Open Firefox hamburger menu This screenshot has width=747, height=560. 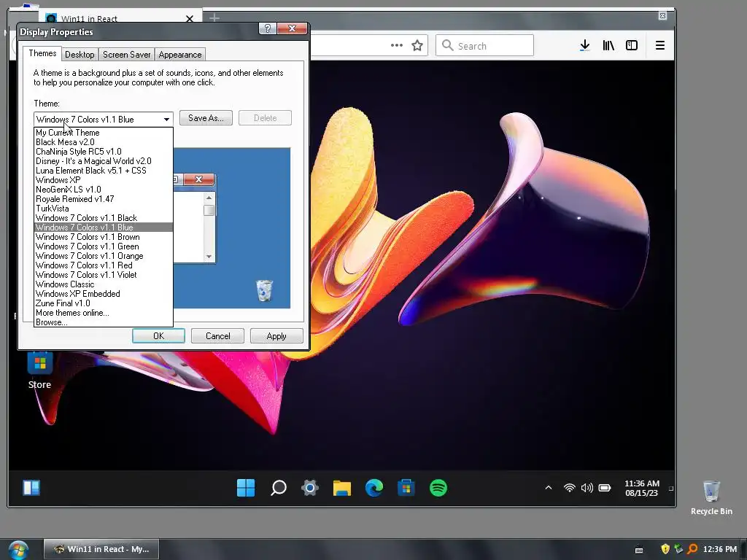click(659, 45)
